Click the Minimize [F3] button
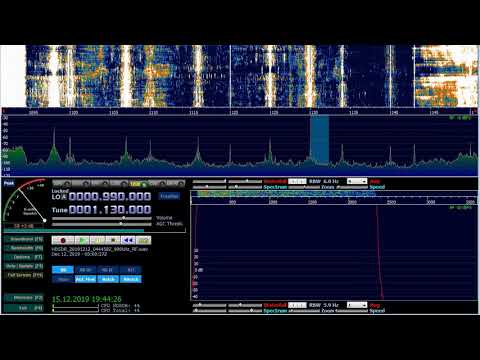The width and height of the screenshot is (480, 360). 24,298
